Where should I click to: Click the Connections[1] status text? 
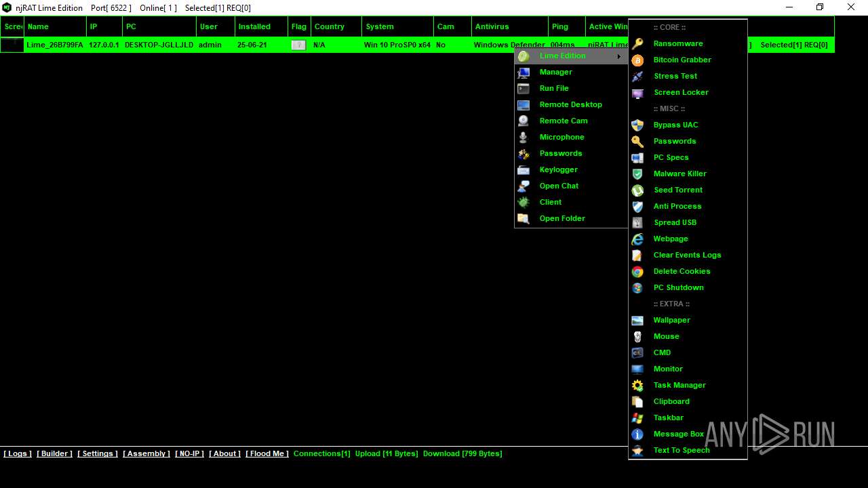322,453
